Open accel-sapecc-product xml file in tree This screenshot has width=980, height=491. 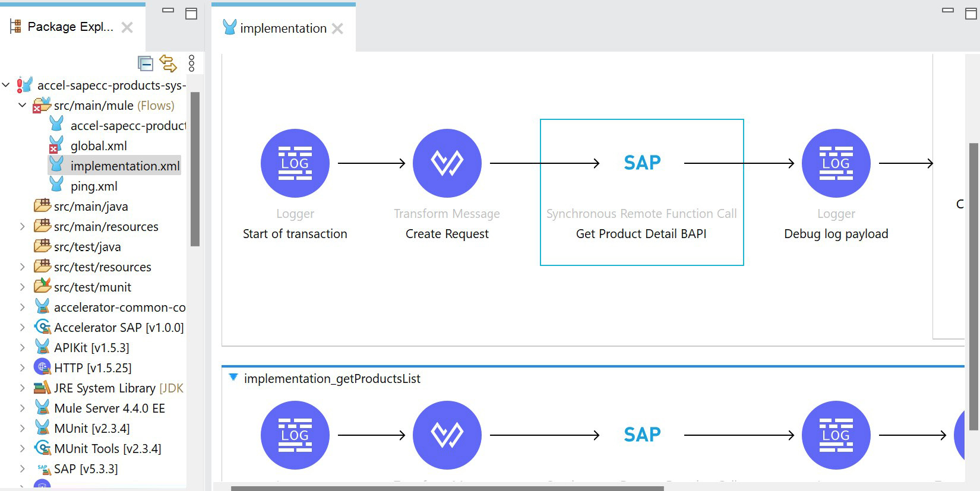[x=128, y=126]
